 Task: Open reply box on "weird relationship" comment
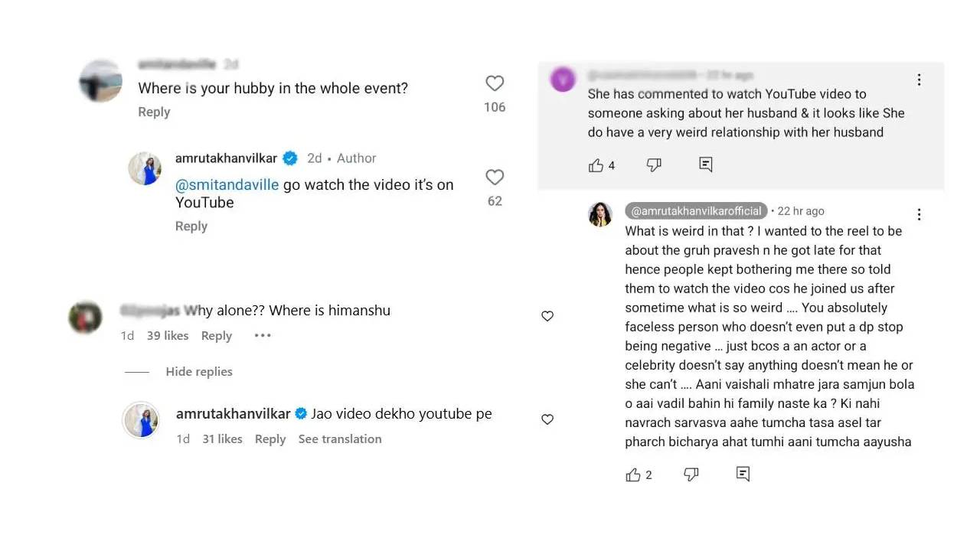point(706,165)
